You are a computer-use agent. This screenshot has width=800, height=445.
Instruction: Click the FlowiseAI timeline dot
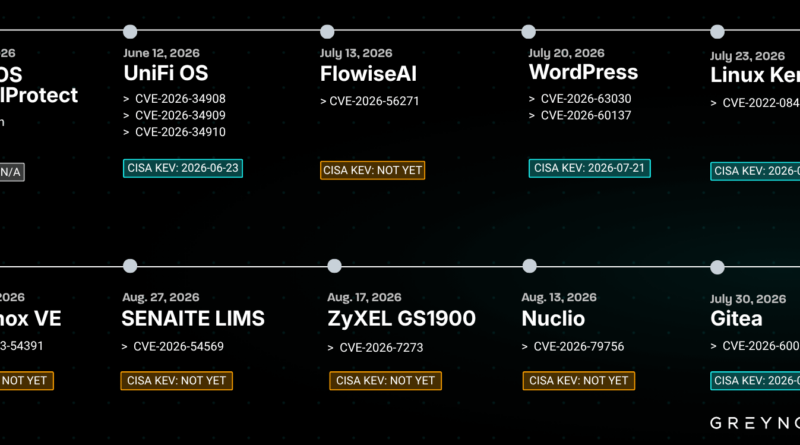tap(327, 32)
